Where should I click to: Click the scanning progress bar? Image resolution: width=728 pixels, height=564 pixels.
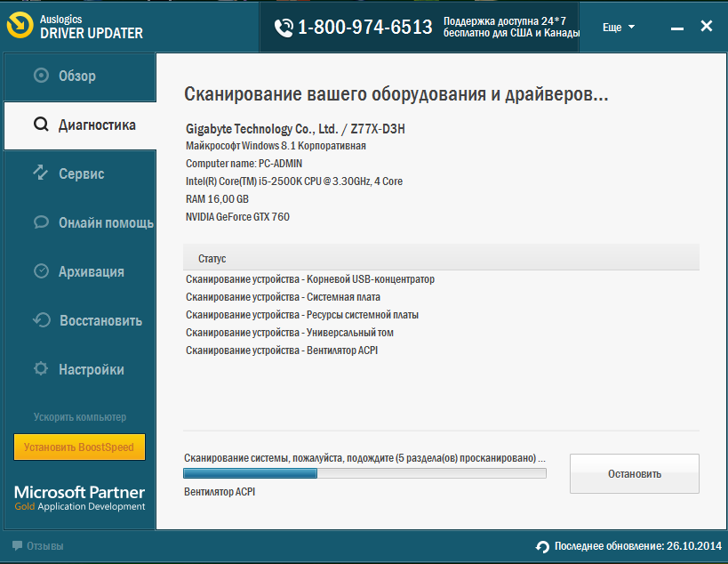tap(365, 473)
